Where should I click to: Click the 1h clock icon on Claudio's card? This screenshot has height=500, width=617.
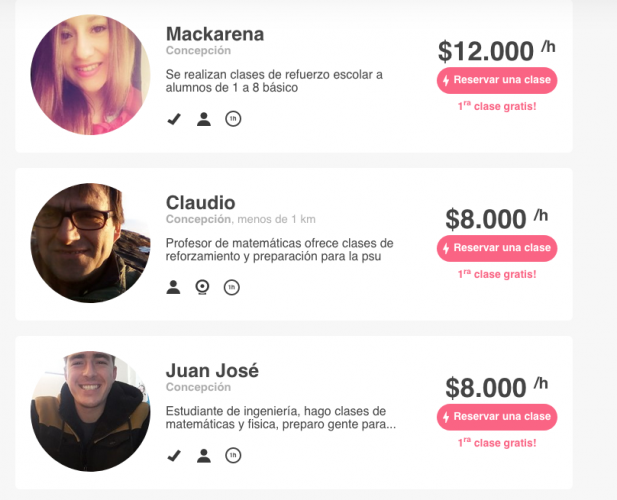tap(232, 287)
